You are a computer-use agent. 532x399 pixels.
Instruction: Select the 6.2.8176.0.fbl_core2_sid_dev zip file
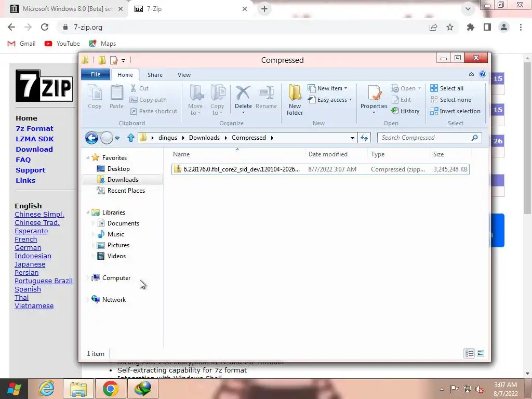coord(320,169)
